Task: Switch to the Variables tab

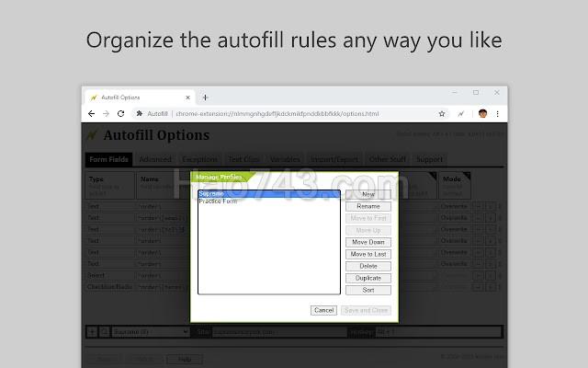Action: pyautogui.click(x=285, y=159)
